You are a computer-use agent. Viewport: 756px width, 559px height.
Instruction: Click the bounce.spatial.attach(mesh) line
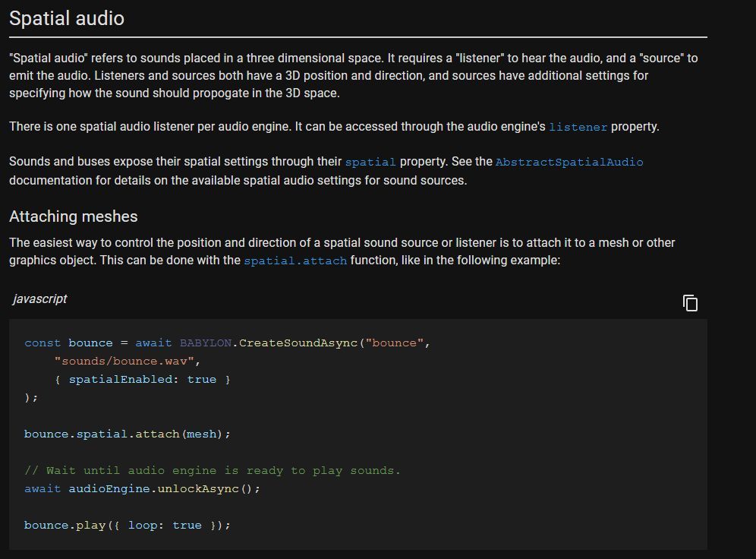(127, 434)
